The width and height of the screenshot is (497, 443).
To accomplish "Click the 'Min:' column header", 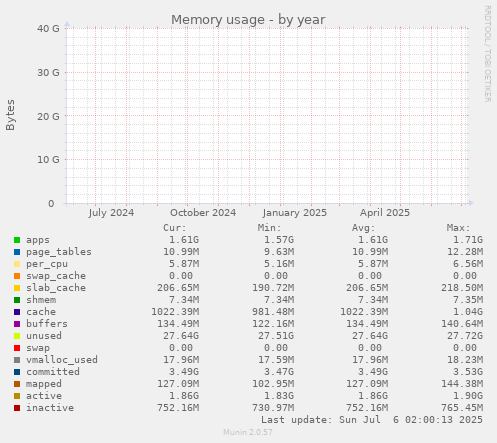I will click(269, 228).
